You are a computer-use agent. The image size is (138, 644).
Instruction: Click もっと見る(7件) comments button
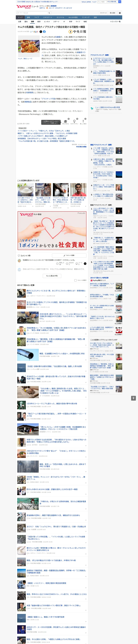coord(52,276)
